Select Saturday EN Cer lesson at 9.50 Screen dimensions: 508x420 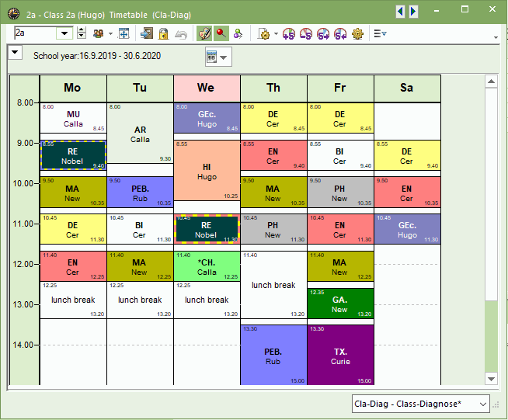pyautogui.click(x=407, y=193)
